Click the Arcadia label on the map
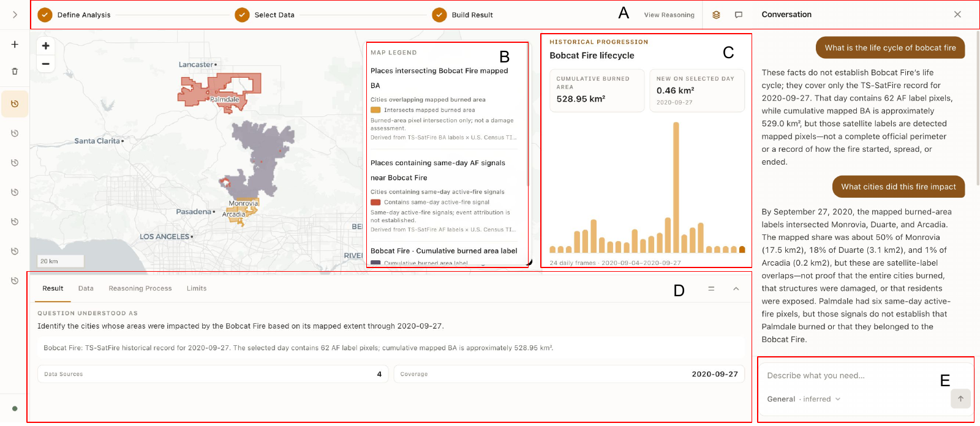Screen dimensions: 980x426 233,214
